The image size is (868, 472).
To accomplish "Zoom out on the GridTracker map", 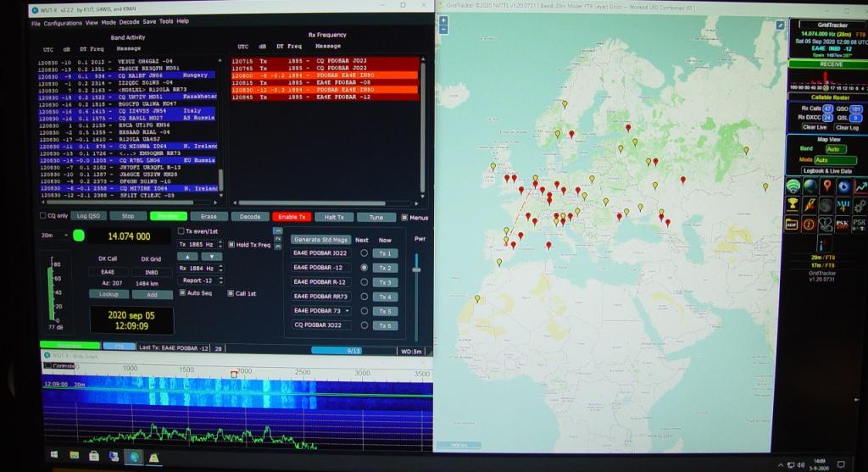I will click(443, 30).
